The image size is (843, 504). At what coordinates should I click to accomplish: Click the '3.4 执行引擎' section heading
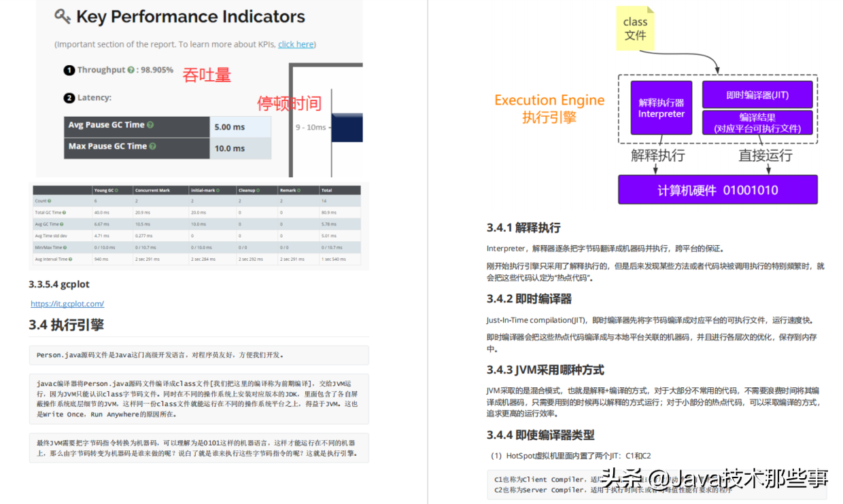tap(67, 325)
